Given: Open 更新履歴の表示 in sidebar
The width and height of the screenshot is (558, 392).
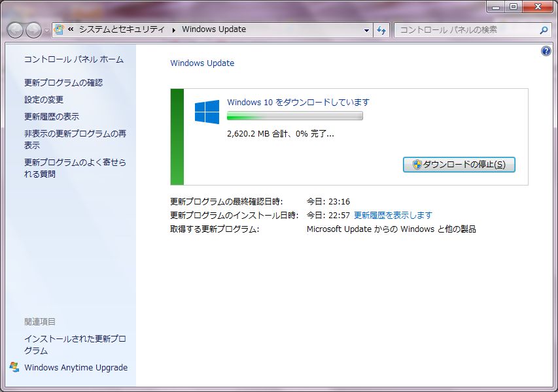Looking at the screenshot, I should click(x=52, y=116).
